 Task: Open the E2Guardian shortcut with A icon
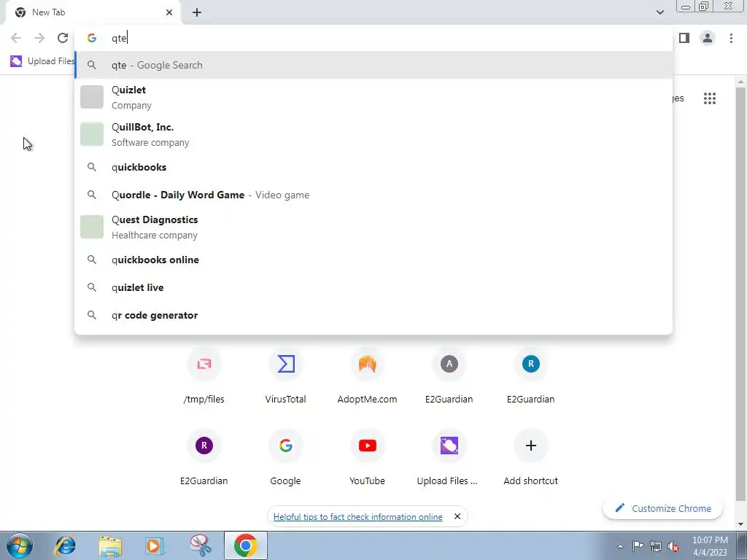(449, 376)
